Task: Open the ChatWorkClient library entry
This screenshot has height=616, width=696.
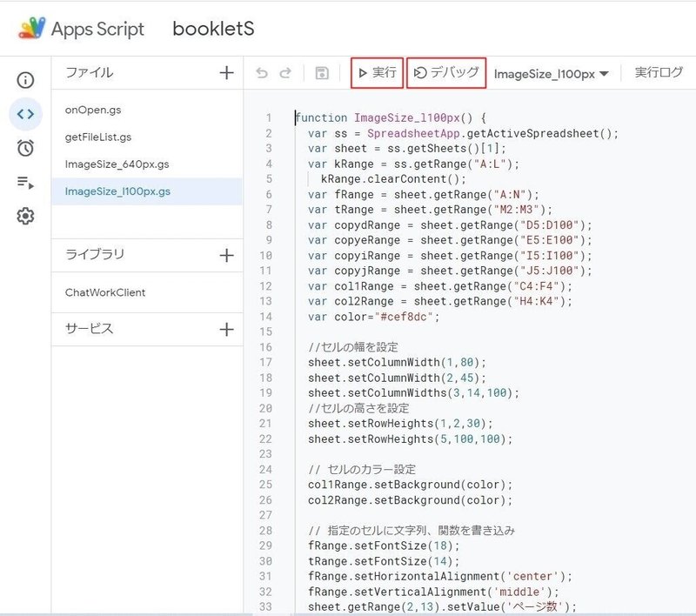Action: [x=105, y=292]
